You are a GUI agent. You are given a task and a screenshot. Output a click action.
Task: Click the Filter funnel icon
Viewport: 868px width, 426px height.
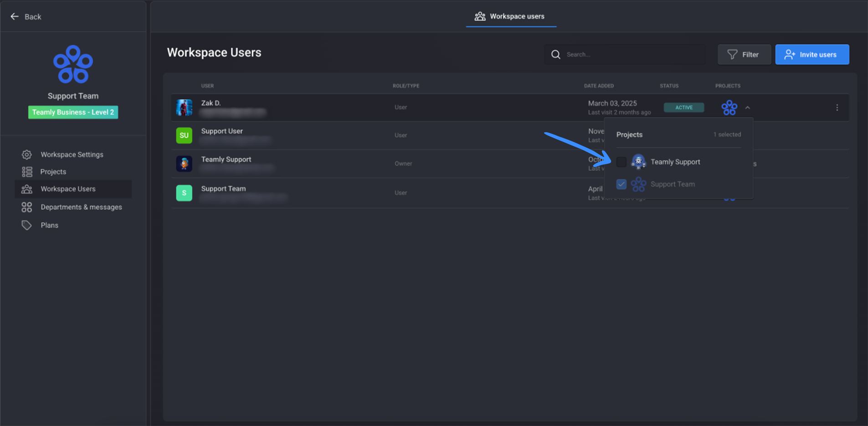732,55
